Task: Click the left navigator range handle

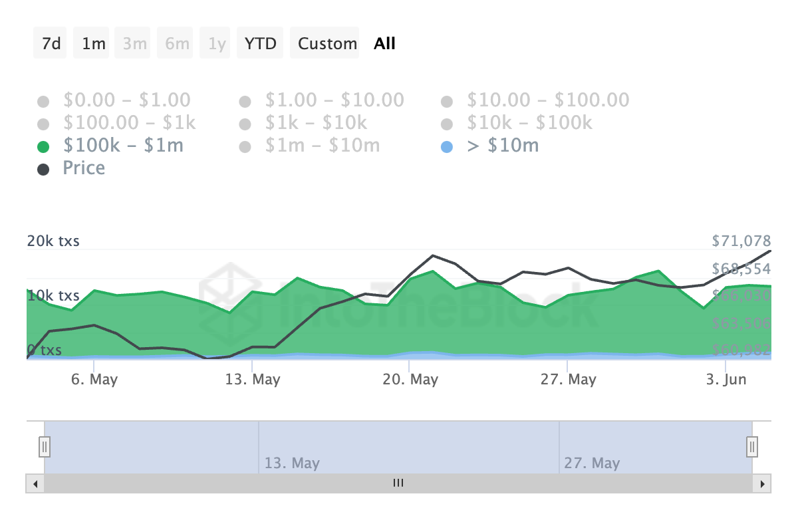Action: [x=45, y=446]
